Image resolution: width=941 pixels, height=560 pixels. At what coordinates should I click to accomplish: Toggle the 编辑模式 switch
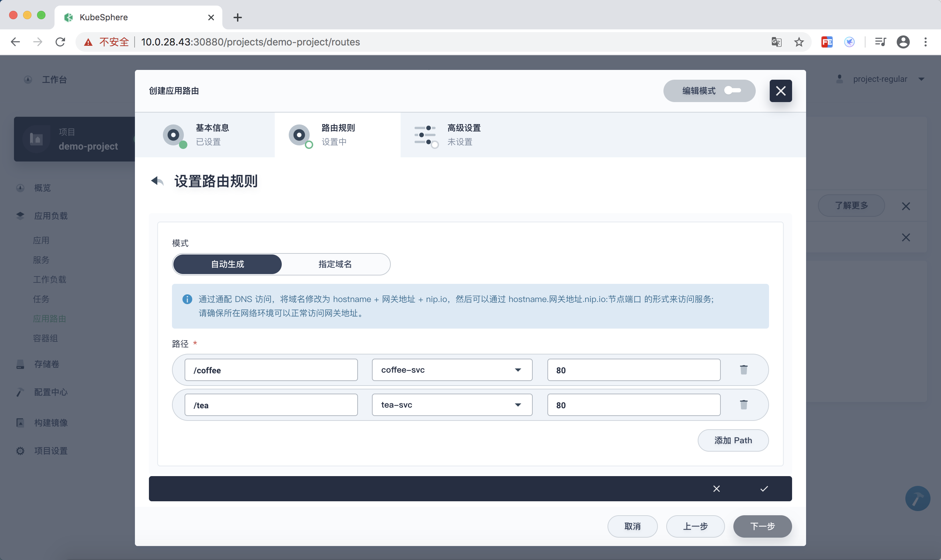[733, 91]
